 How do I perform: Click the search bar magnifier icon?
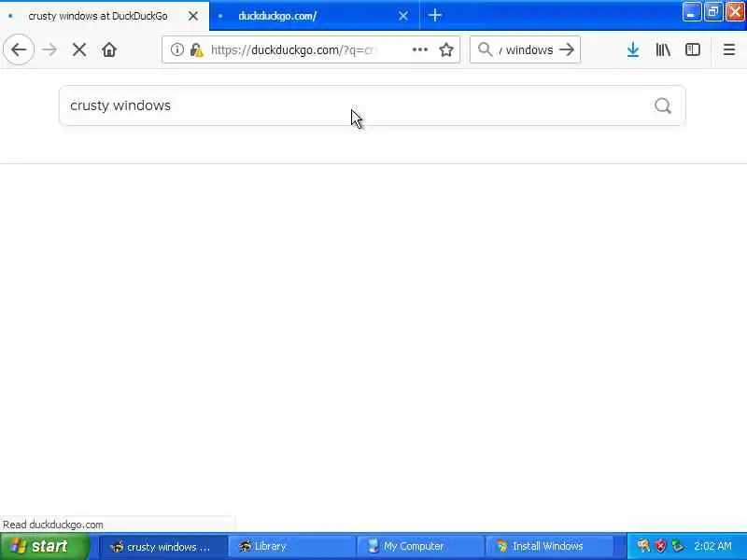click(485, 49)
